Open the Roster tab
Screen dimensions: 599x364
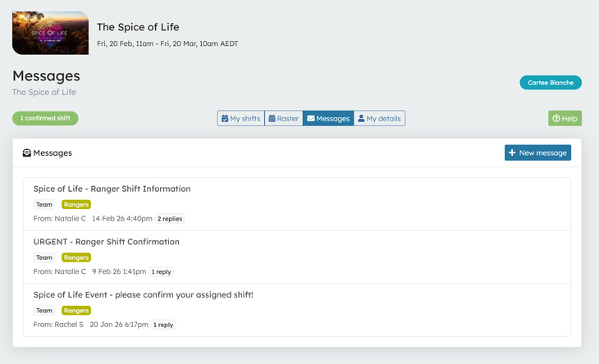284,119
